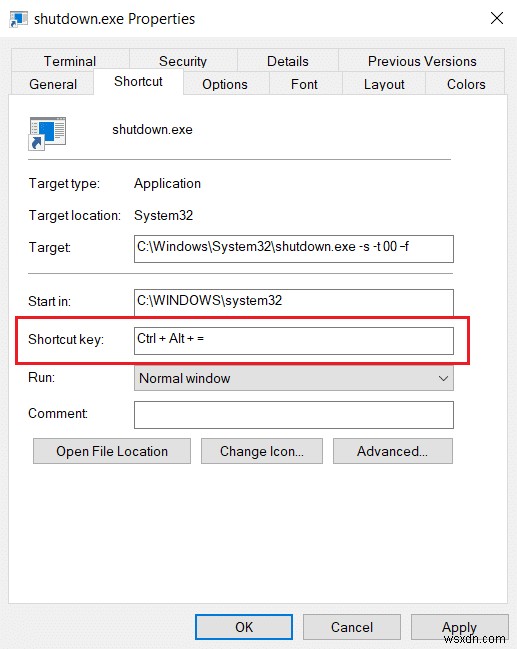This screenshot has height=649, width=517.
Task: Click the shutdown.exe name label
Action: tap(152, 130)
